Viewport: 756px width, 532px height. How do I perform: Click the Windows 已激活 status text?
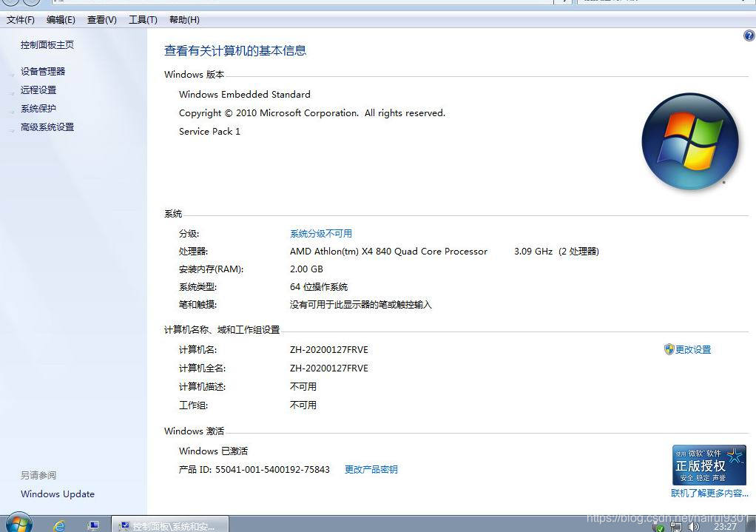coord(213,451)
